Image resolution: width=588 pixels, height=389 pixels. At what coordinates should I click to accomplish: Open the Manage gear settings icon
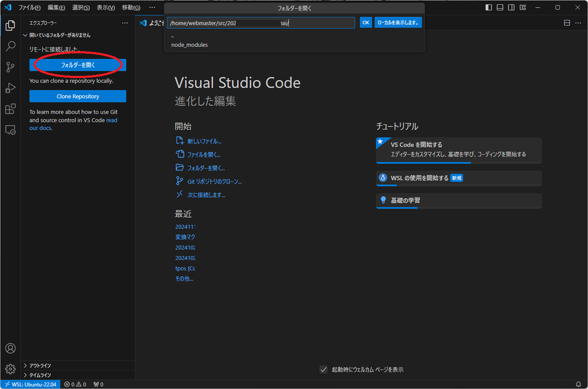click(x=10, y=369)
